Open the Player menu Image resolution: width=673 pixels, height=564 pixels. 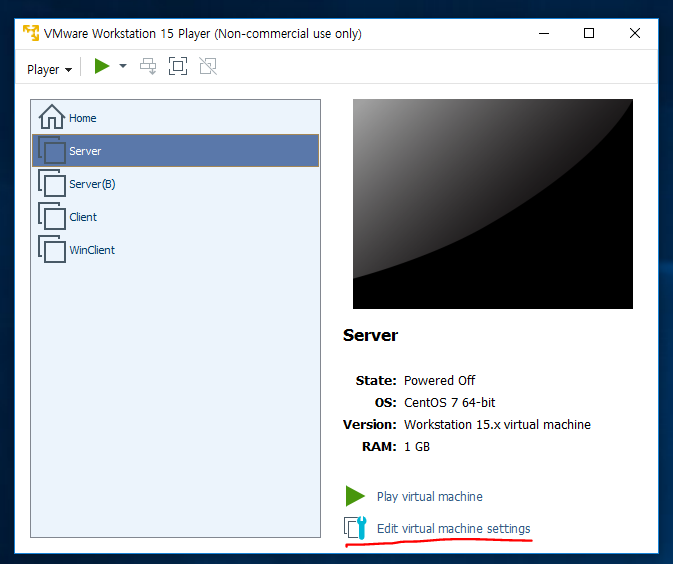coord(49,69)
